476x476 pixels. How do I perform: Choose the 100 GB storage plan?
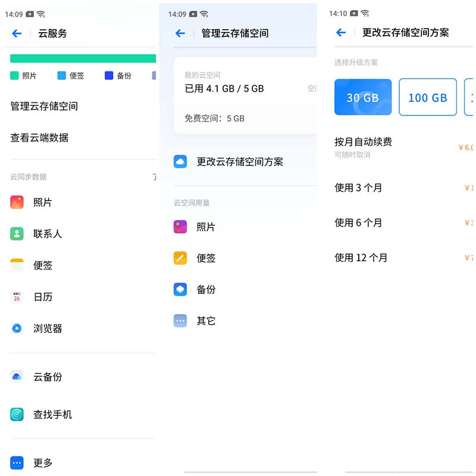coord(427,98)
